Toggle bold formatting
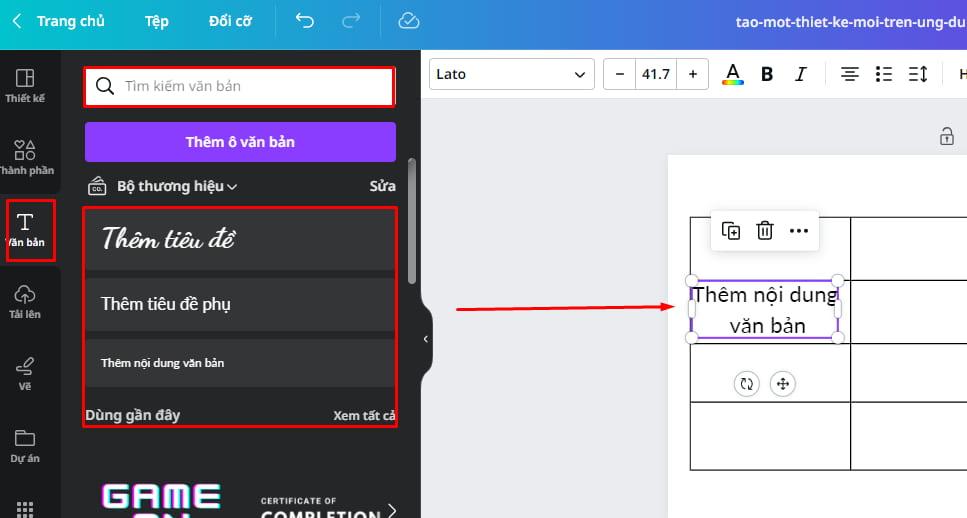Viewport: 967px width, 518px height. (x=767, y=74)
